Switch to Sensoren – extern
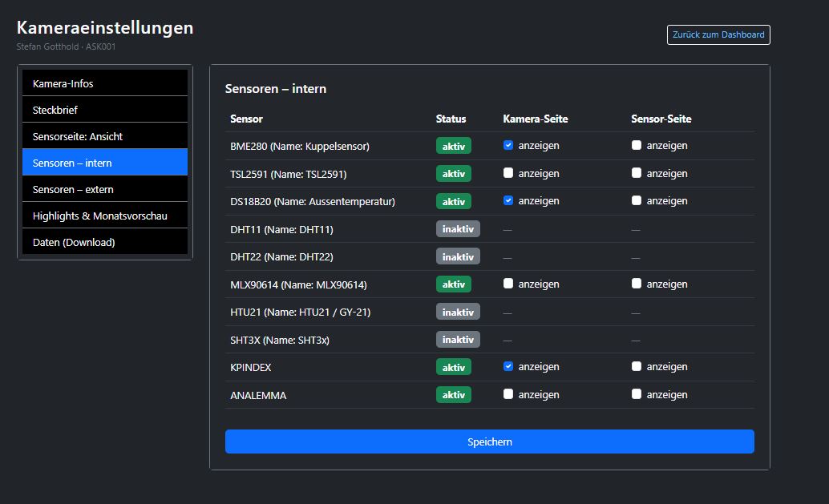This screenshot has width=829, height=504. (x=104, y=188)
